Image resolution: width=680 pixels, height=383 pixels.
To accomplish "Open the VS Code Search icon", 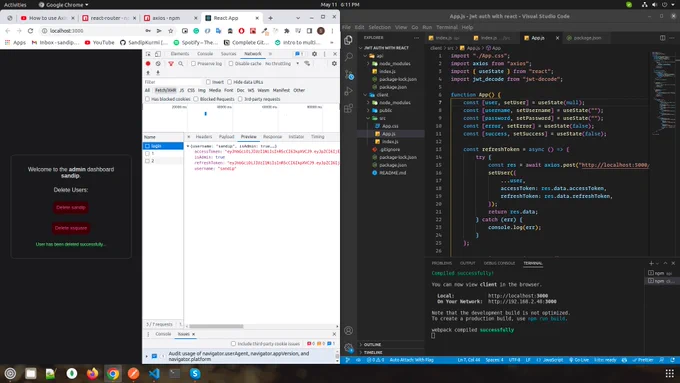I will [349, 57].
